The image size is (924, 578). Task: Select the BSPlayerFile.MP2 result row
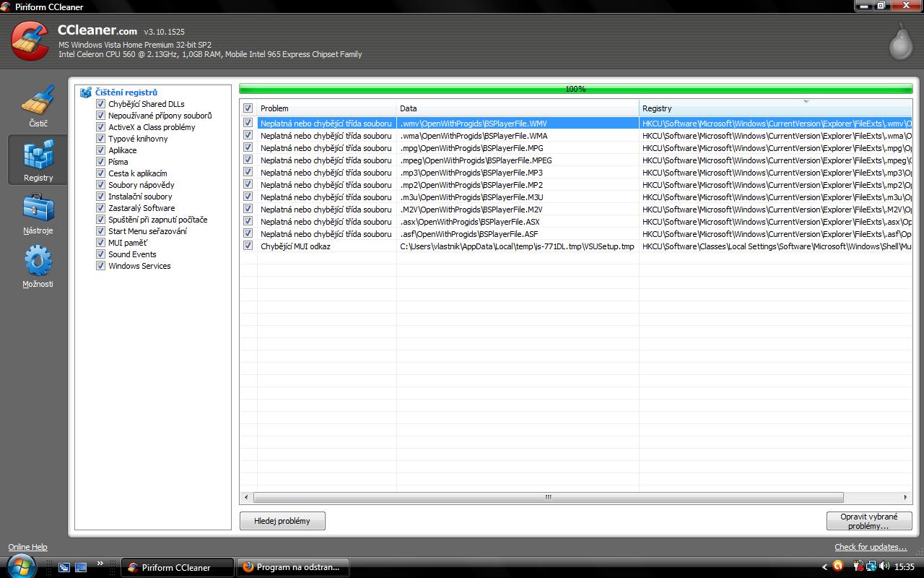coord(576,185)
